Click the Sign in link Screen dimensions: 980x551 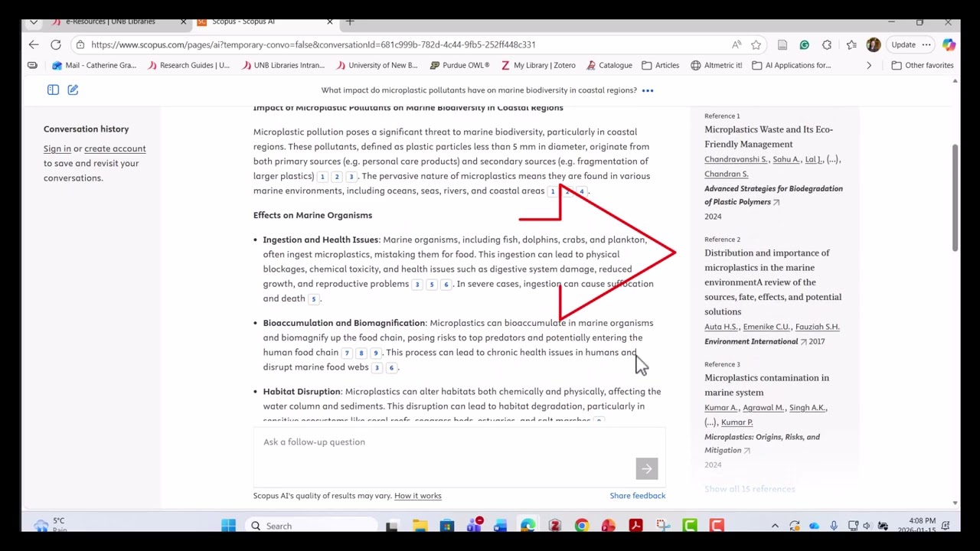[x=57, y=148]
